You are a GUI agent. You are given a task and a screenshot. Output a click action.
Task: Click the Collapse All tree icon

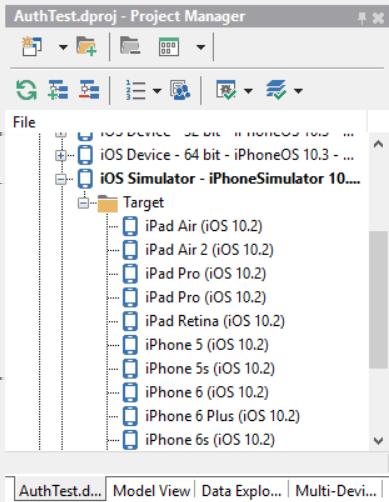coord(89,90)
